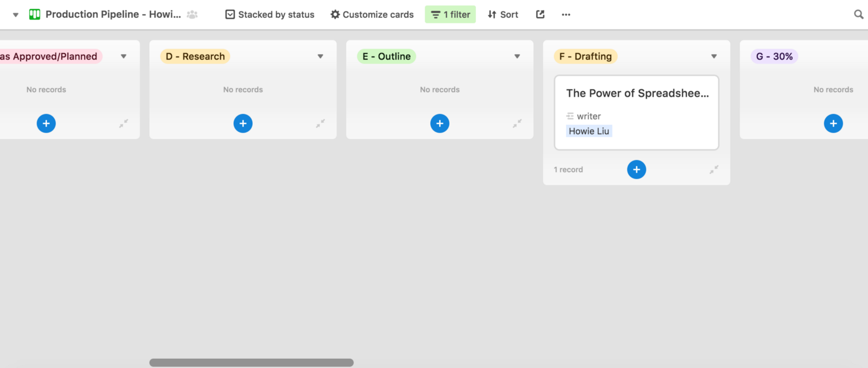This screenshot has height=368, width=868.
Task: Open the D - Research stack dropdown arrow
Action: point(321,56)
